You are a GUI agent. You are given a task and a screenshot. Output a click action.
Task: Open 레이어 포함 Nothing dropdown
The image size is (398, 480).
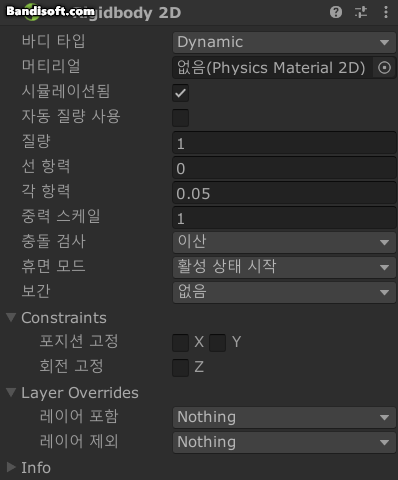[284, 417]
